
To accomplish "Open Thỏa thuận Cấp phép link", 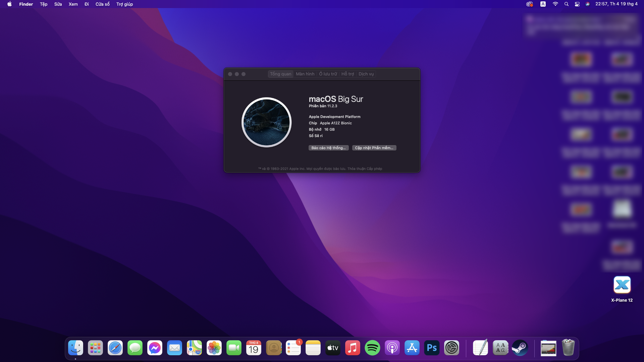I will pos(365,169).
